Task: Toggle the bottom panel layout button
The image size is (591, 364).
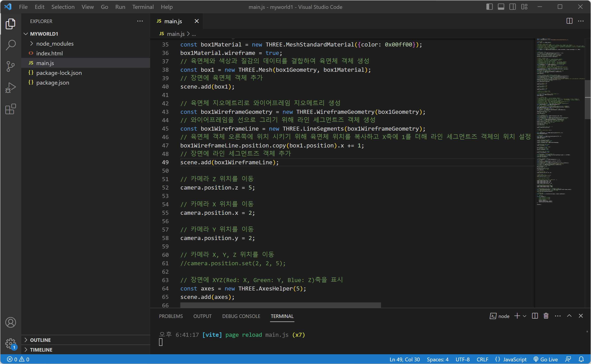Action: tap(501, 7)
